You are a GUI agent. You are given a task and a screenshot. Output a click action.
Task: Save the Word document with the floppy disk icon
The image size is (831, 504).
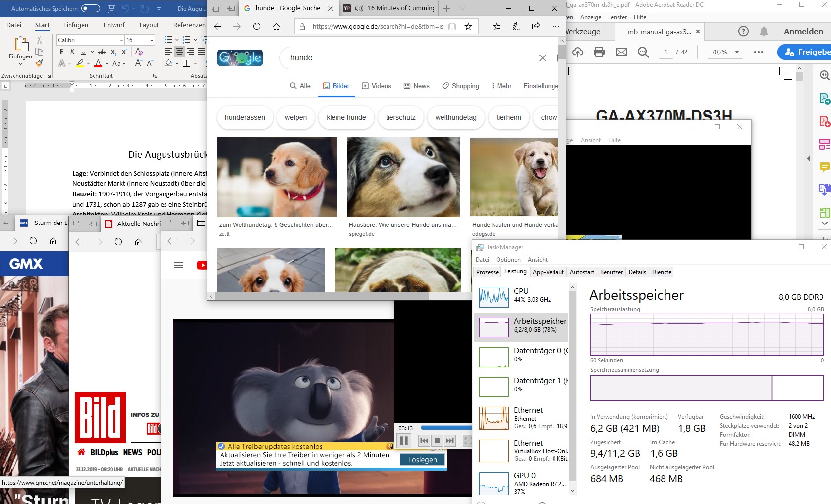pos(111,9)
